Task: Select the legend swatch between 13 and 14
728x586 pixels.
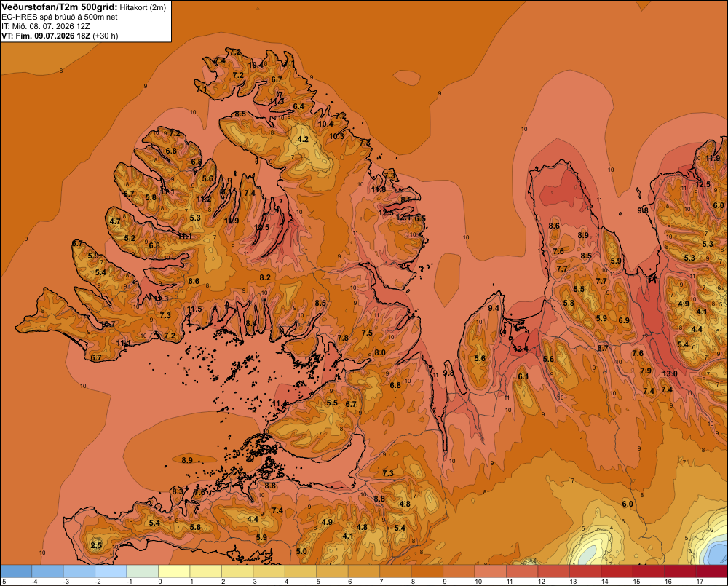Action: click(585, 571)
